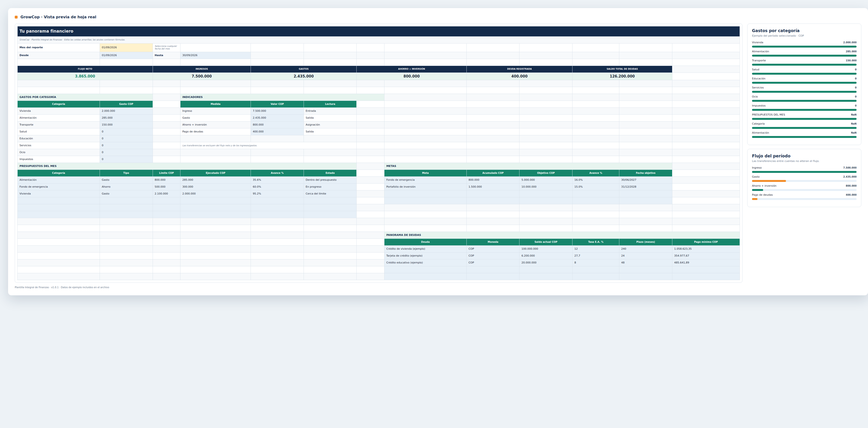Click the 'Tasa E.A. %' column header
The width and height of the screenshot is (868, 428).
point(595,242)
